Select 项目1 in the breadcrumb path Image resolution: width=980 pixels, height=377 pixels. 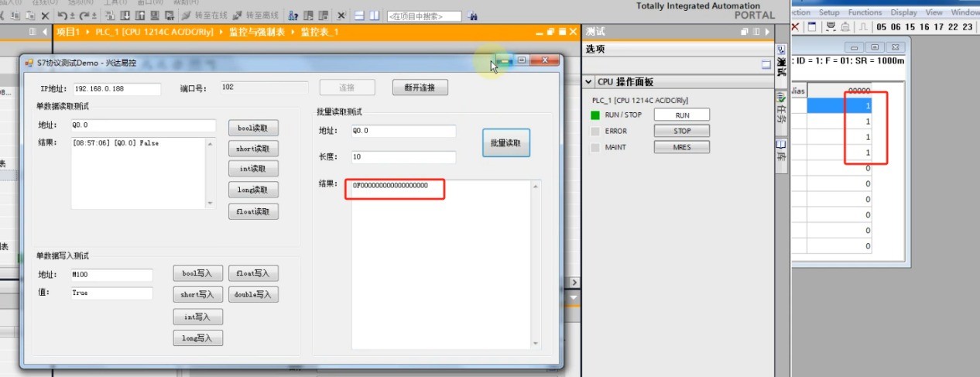[x=68, y=32]
